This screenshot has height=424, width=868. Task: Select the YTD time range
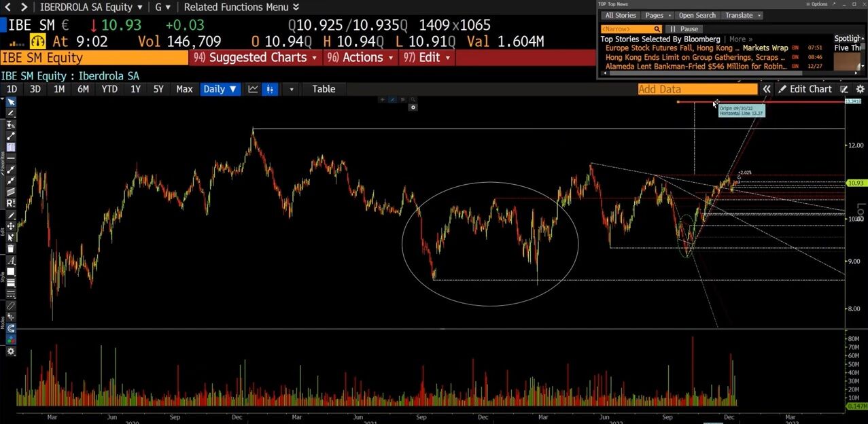tap(109, 89)
